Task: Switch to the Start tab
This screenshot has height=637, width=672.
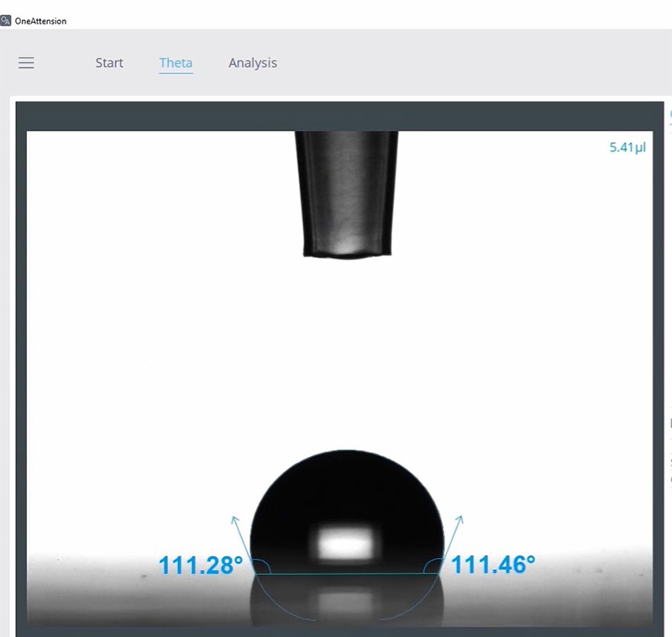Action: (109, 63)
